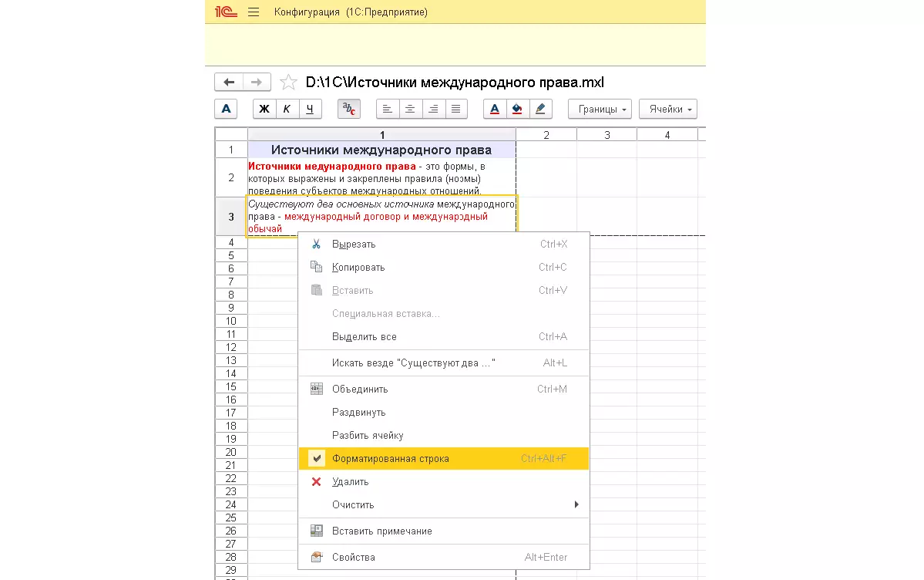The image size is (924, 580).
Task: Add document to favorites with star icon
Action: pyautogui.click(x=288, y=82)
